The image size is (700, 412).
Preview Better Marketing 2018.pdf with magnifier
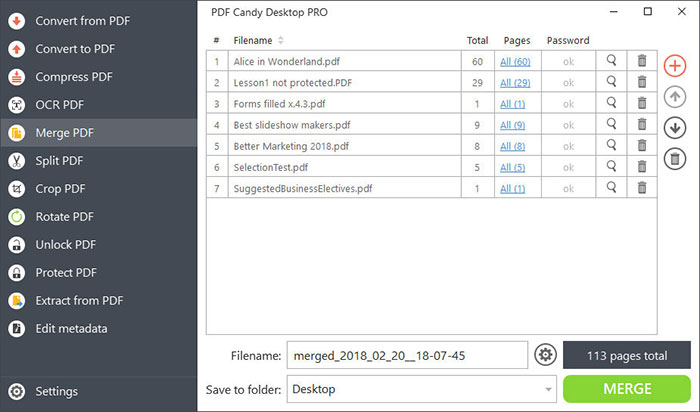(x=611, y=145)
